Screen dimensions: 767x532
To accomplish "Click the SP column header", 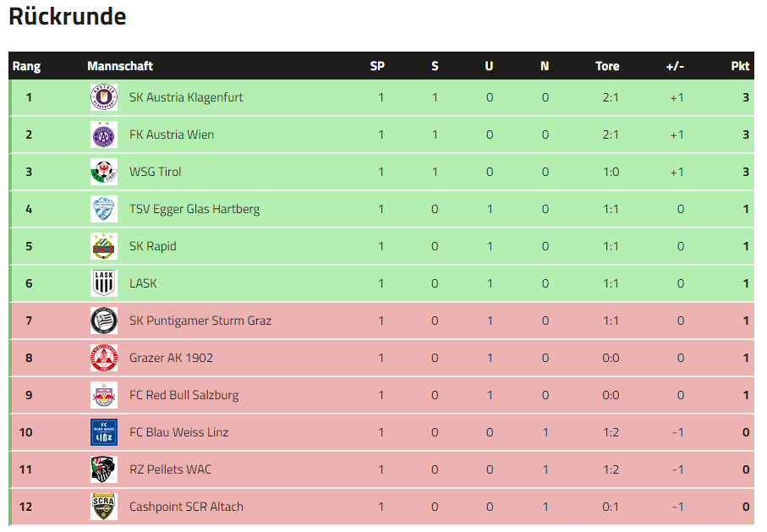I will click(377, 66).
